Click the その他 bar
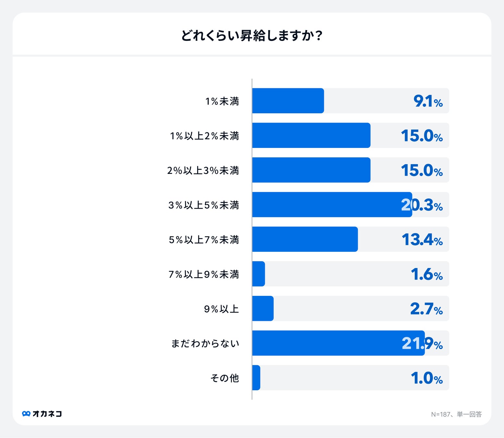 coord(256,378)
